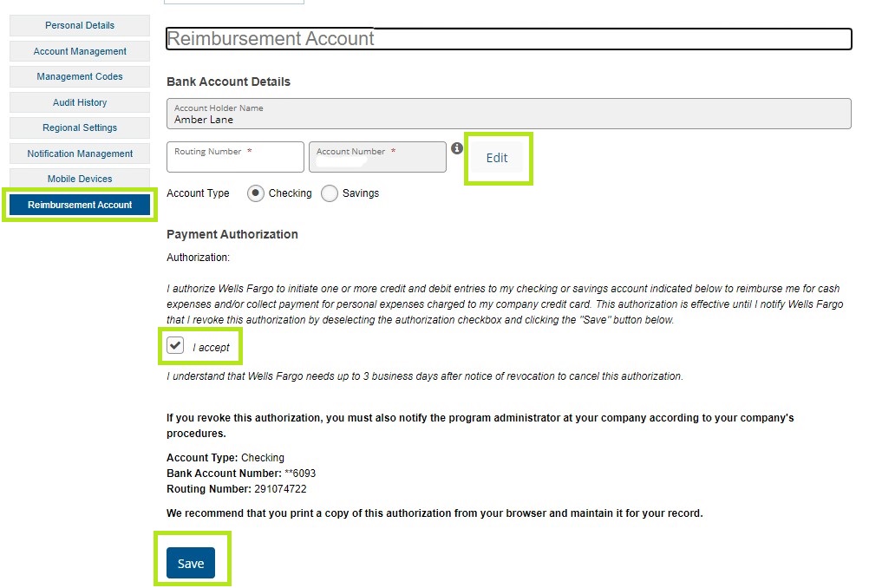The width and height of the screenshot is (869, 588).
Task: Click the info icon beside Account Number
Action: coord(457,149)
